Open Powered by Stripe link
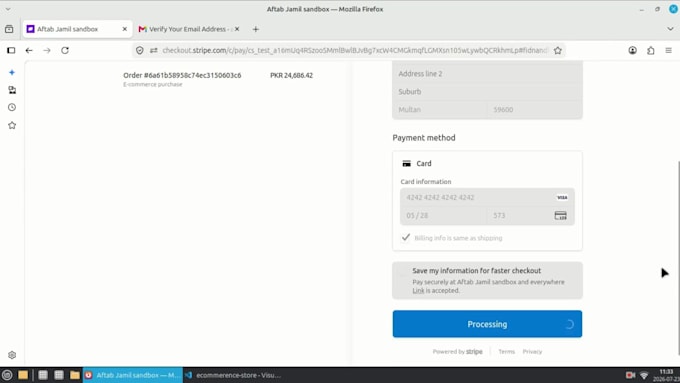680x383 pixels. (458, 352)
